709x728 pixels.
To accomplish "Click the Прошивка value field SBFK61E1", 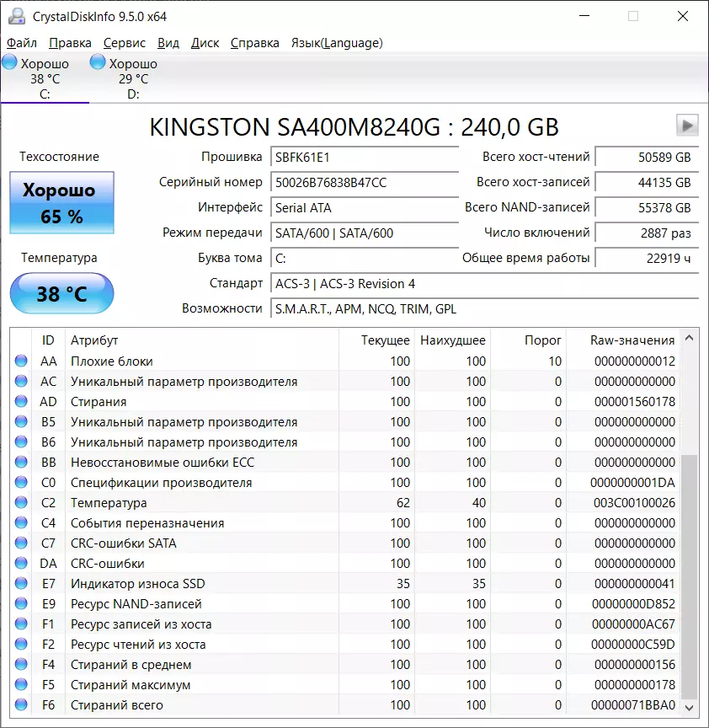I will pos(364,157).
